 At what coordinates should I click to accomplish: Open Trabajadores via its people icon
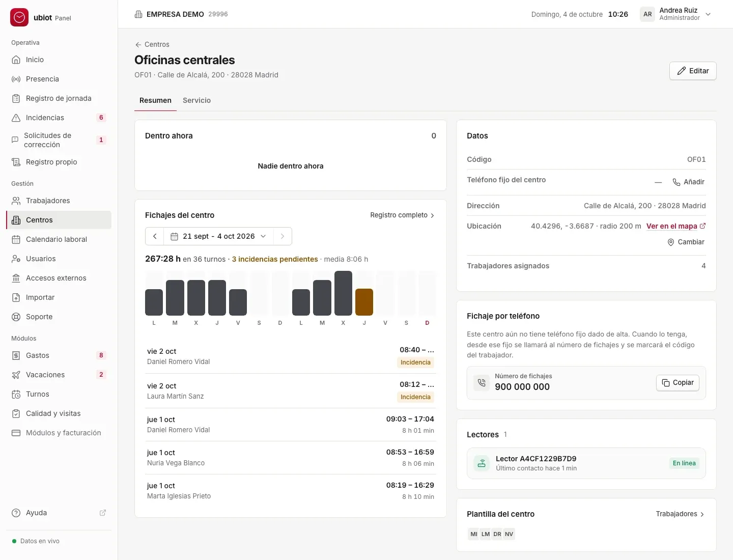(16, 201)
